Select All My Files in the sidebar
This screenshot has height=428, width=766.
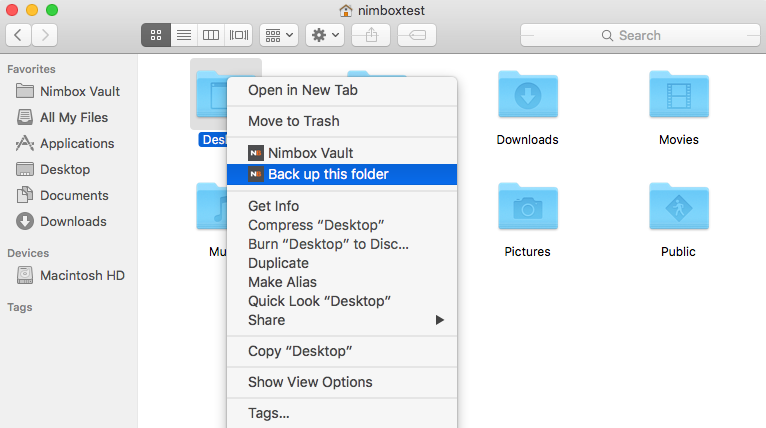pyautogui.click(x=68, y=117)
